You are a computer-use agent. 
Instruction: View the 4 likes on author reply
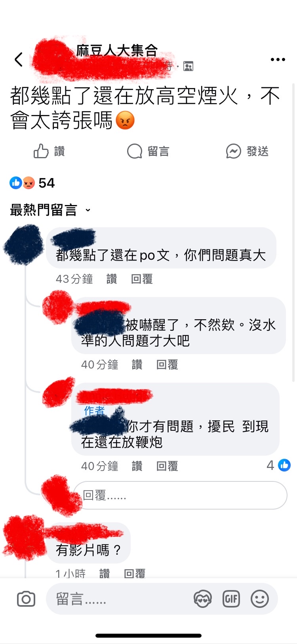(x=279, y=465)
